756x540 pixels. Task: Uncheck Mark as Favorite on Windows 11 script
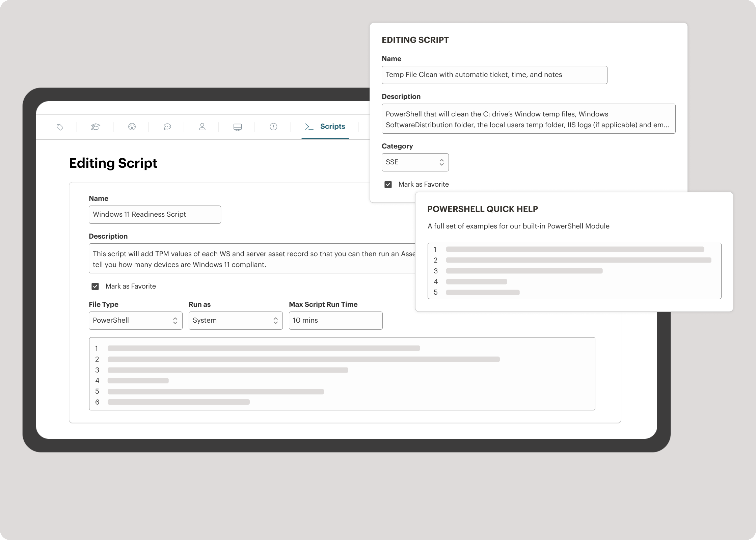pos(95,286)
